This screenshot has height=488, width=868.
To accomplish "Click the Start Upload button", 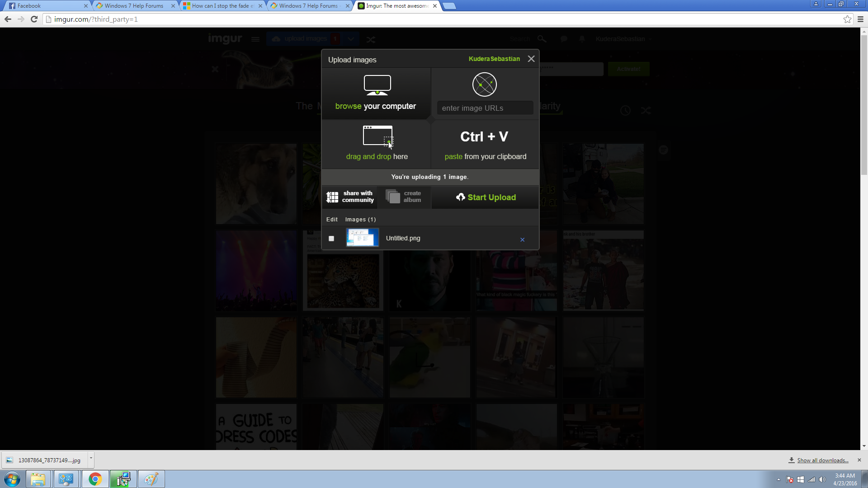I will (x=486, y=197).
